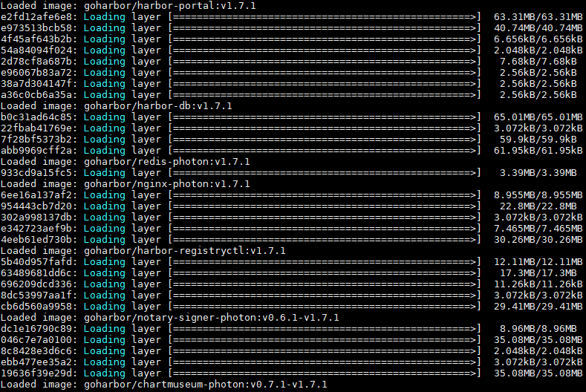The width and height of the screenshot is (586, 392).
Task: Click layer ID 954443cb7d20
Action: 36,206
